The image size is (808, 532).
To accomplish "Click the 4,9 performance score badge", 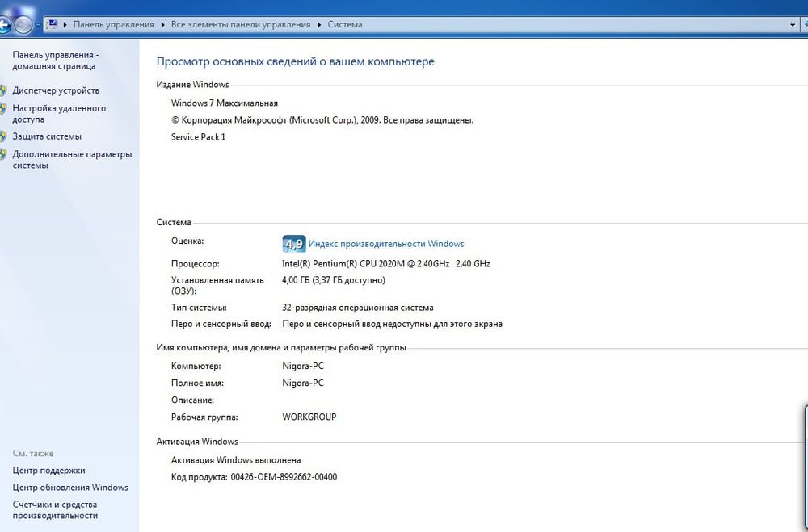I will (294, 244).
